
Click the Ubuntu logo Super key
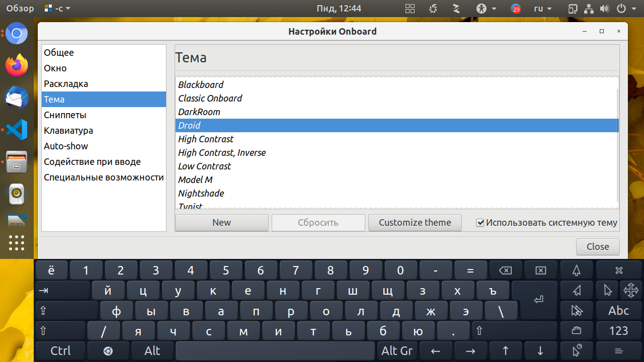(x=108, y=351)
